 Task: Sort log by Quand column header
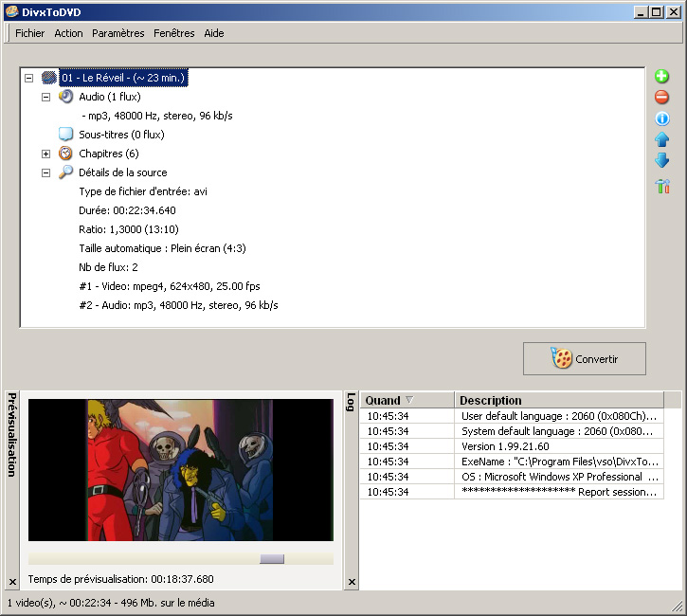pyautogui.click(x=407, y=400)
